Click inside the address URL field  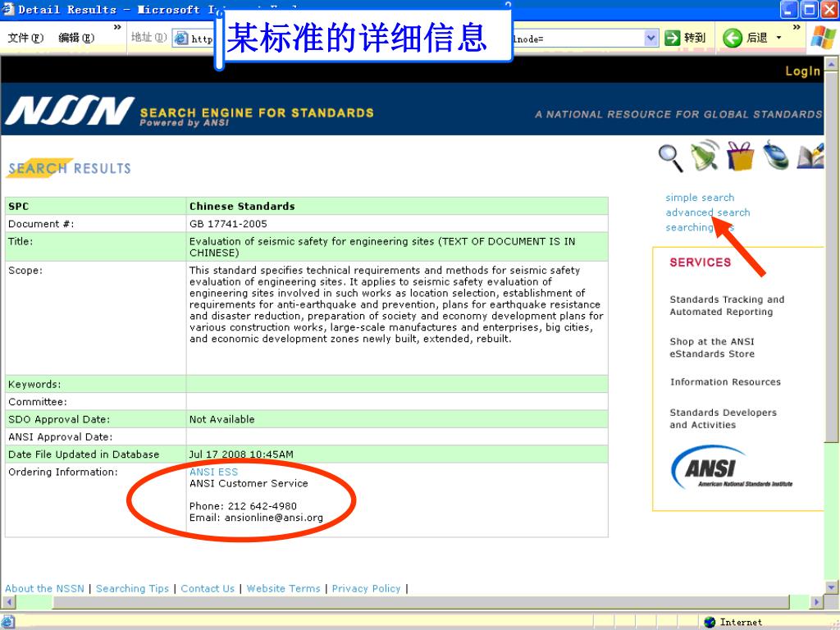pyautogui.click(x=415, y=38)
